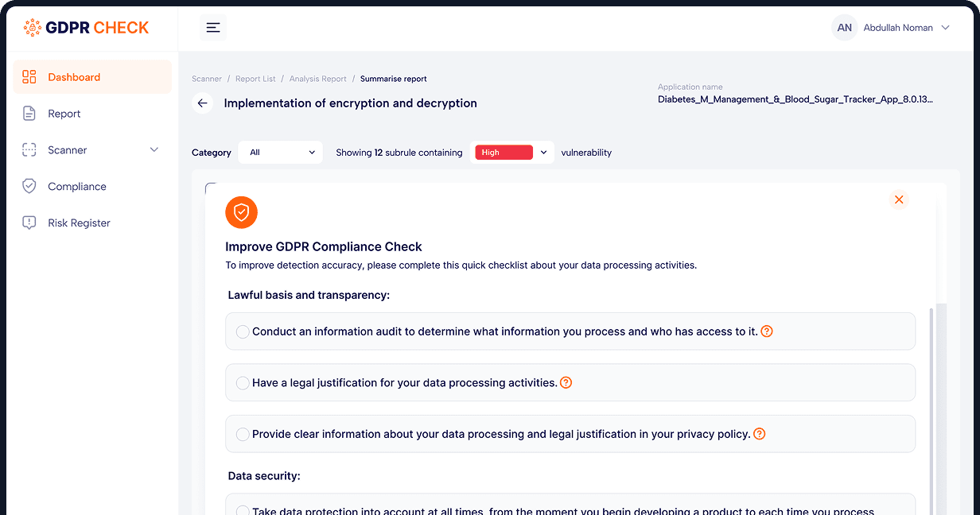Check the information audit checklist item
This screenshot has height=515, width=980.
(243, 331)
